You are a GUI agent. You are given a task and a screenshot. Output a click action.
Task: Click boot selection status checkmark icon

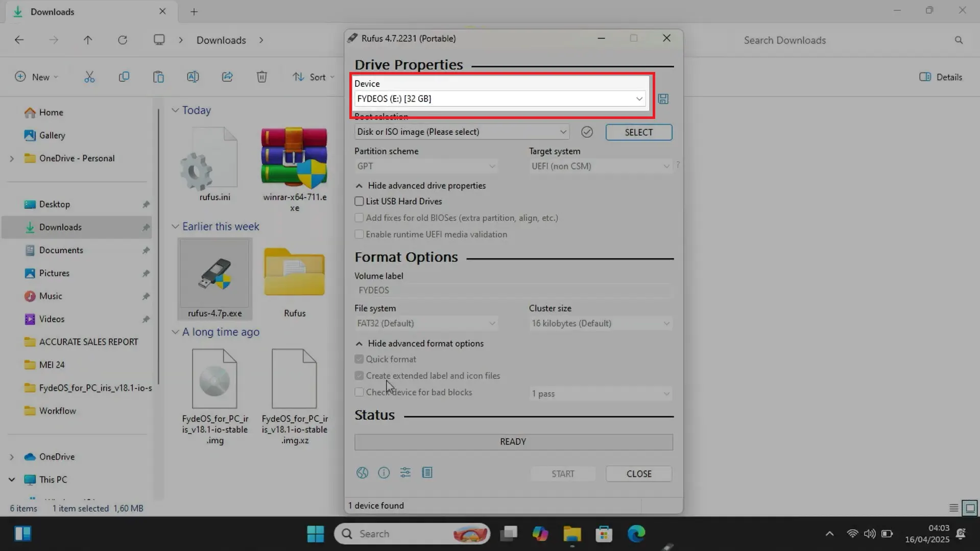pyautogui.click(x=586, y=132)
